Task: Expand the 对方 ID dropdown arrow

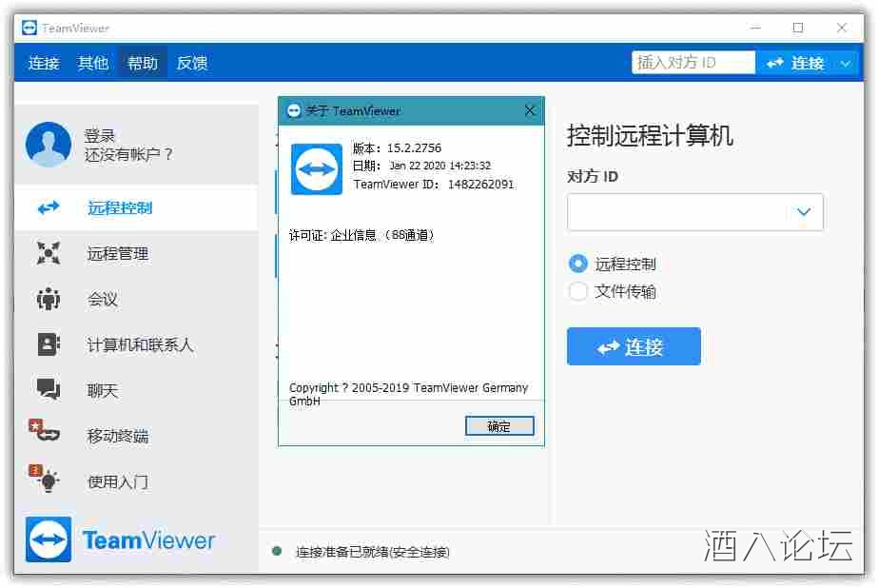Action: point(804,211)
